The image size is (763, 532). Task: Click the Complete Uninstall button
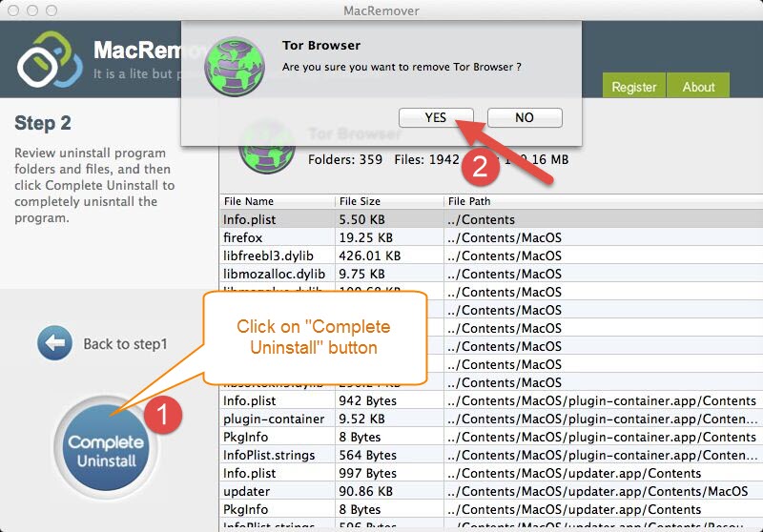pyautogui.click(x=106, y=447)
